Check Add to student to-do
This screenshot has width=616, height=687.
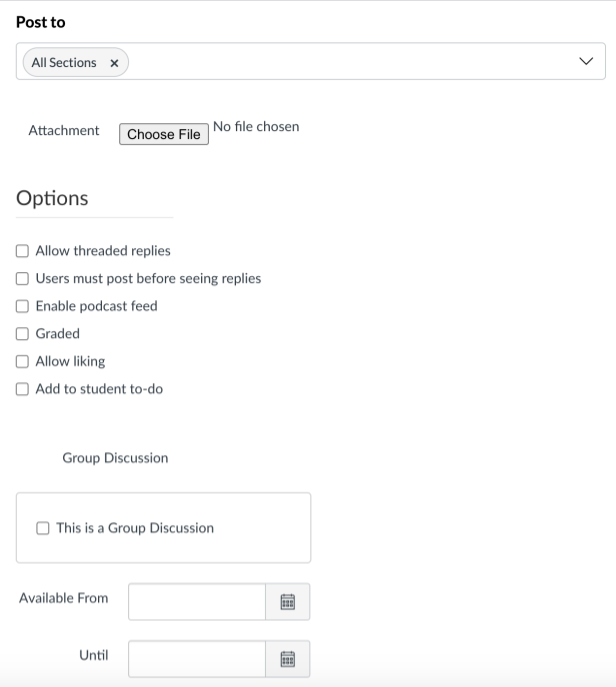(22, 389)
